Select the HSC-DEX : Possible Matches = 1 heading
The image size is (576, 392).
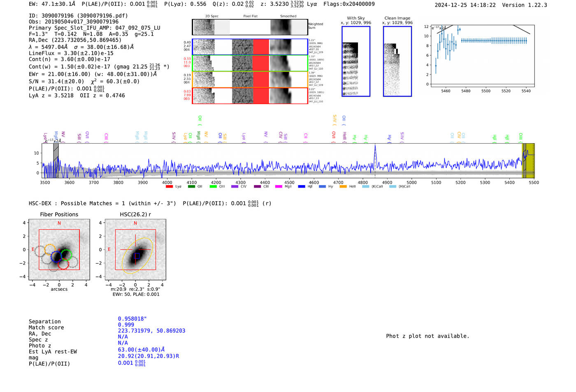coord(102,204)
